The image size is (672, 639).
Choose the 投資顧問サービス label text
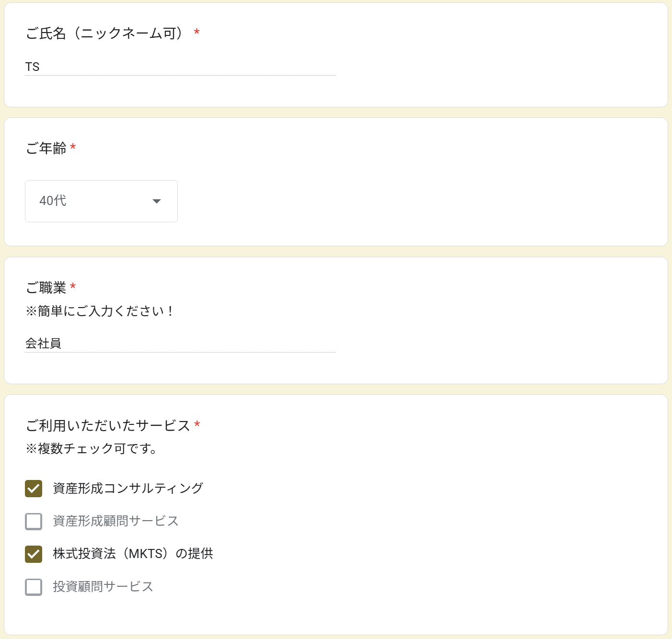tap(103, 587)
